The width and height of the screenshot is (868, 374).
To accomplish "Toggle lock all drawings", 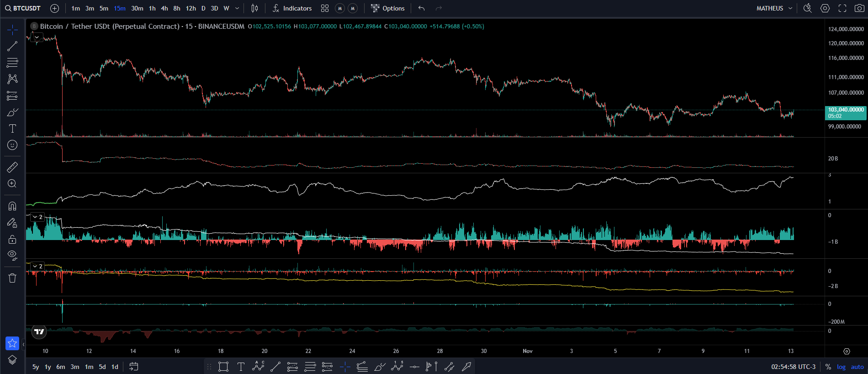I will click(x=12, y=239).
